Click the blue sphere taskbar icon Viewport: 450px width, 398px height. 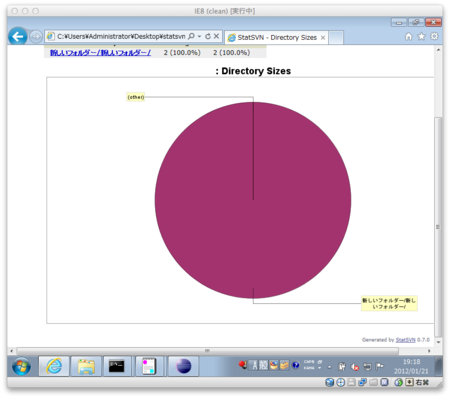coord(183,366)
